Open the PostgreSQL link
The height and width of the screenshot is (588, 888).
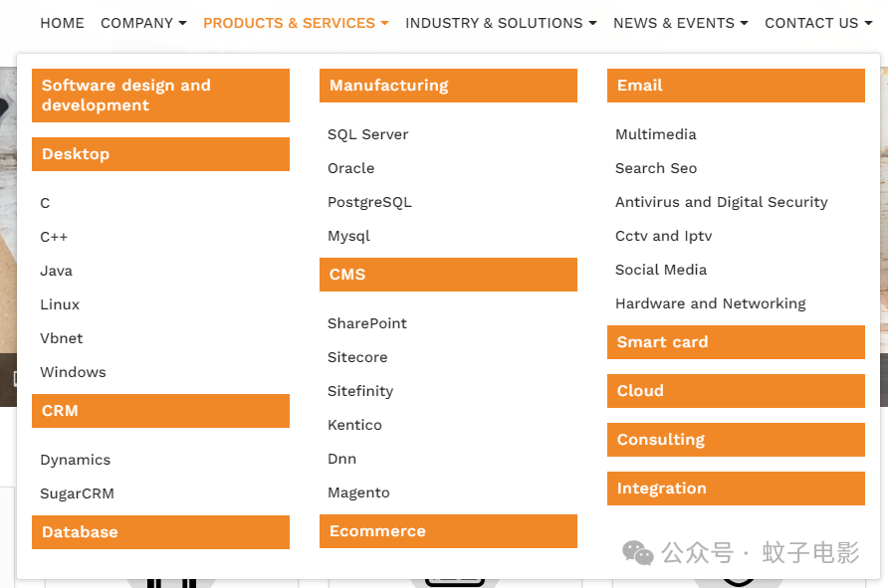pos(369,203)
